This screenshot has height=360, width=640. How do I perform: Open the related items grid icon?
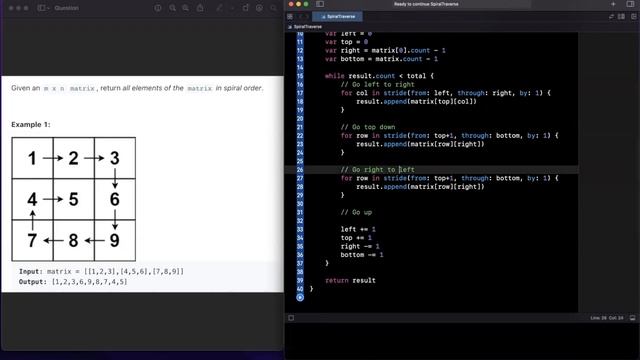click(290, 16)
